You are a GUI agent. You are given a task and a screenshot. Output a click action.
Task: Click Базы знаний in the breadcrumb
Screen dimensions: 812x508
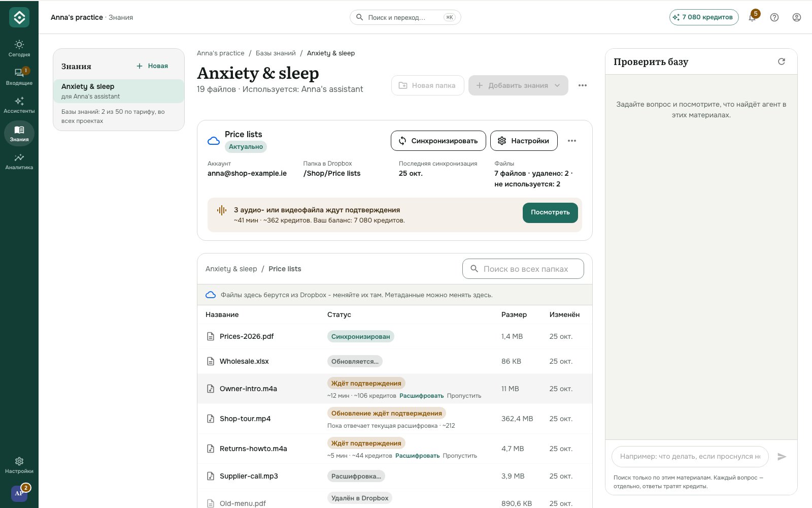[x=276, y=53]
